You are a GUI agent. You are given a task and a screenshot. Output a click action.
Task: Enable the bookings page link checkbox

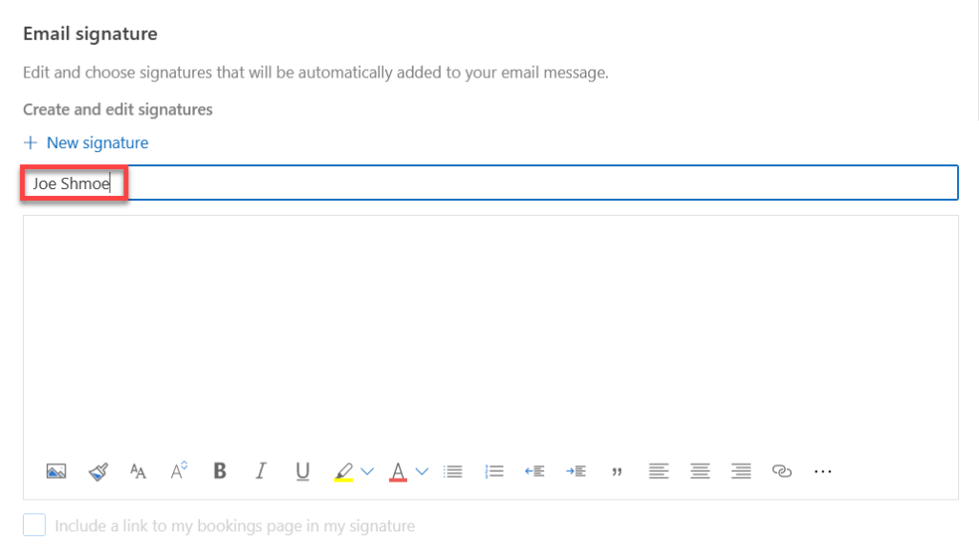point(33,525)
